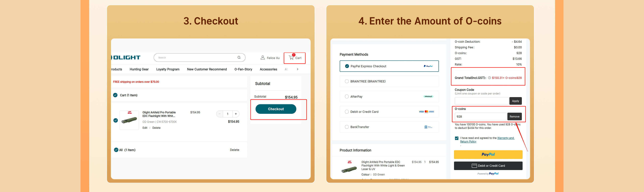Viewport: 644px width, 192px height.
Task: Click the PayPal logo on Express Checkout
Action: [x=428, y=66]
